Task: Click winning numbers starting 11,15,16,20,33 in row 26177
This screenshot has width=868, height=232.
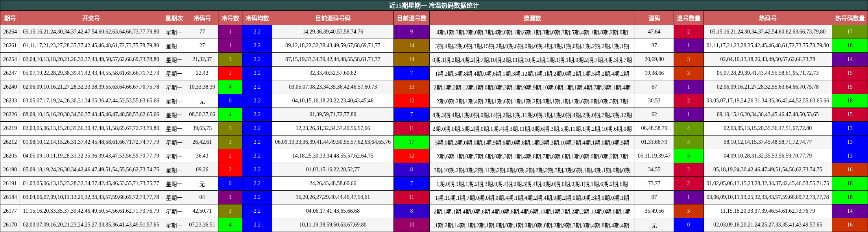Action: pos(91,211)
